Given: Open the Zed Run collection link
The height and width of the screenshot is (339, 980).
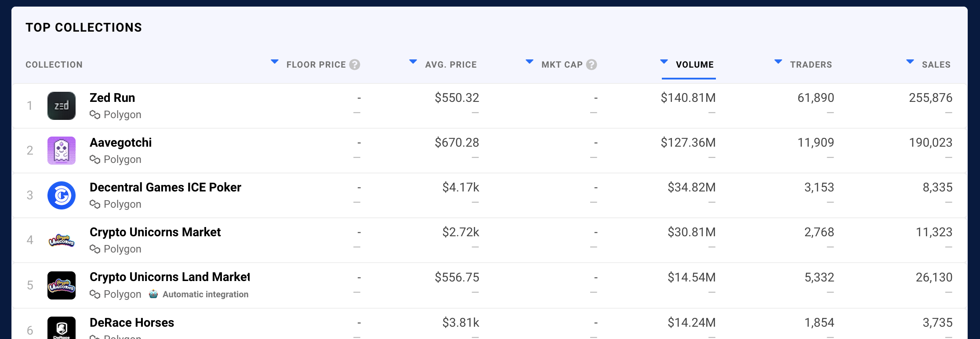Looking at the screenshot, I should 113,97.
